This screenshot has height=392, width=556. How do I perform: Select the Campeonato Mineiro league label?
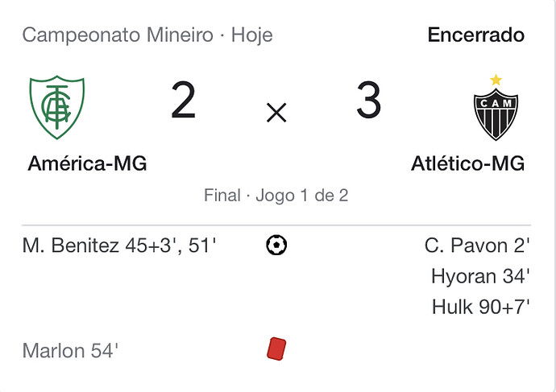point(118,35)
